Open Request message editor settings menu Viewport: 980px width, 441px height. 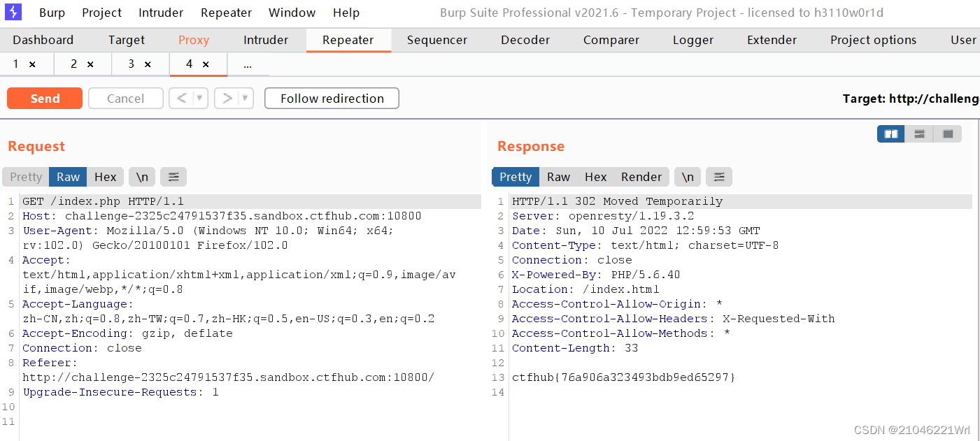173,177
